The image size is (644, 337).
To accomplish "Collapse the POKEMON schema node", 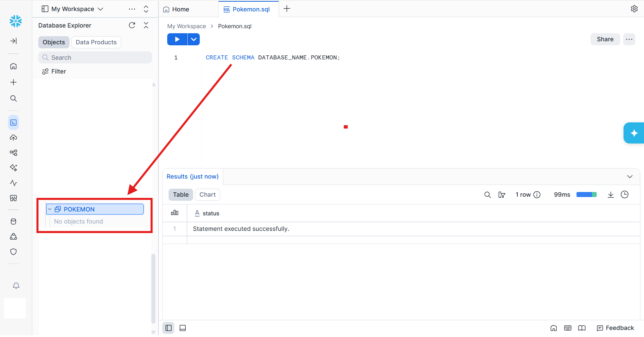I will [x=50, y=209].
